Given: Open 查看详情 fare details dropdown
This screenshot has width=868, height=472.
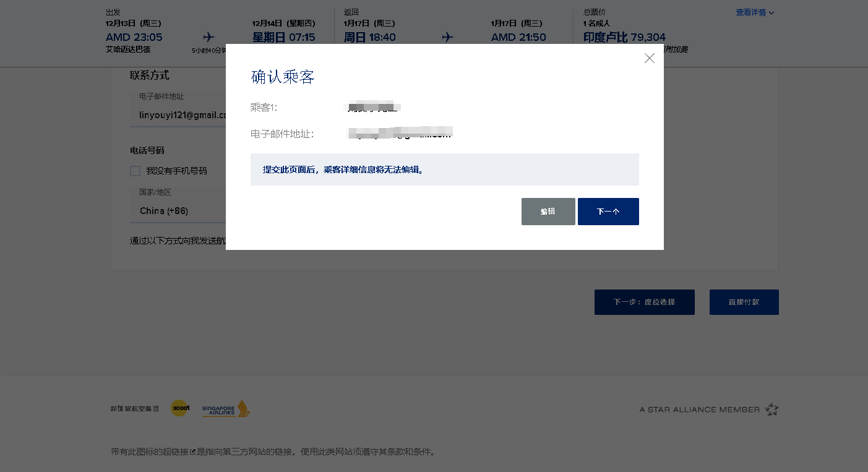Looking at the screenshot, I should point(755,12).
